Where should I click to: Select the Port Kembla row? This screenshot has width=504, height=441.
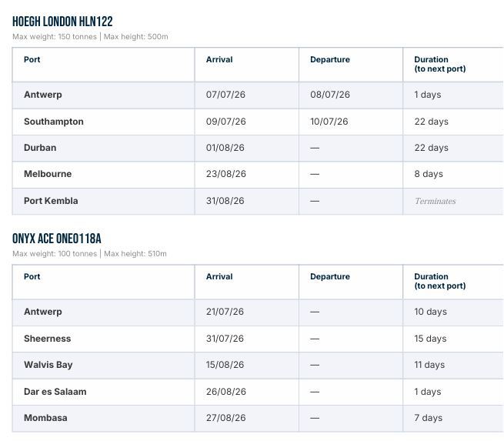tap(258, 201)
